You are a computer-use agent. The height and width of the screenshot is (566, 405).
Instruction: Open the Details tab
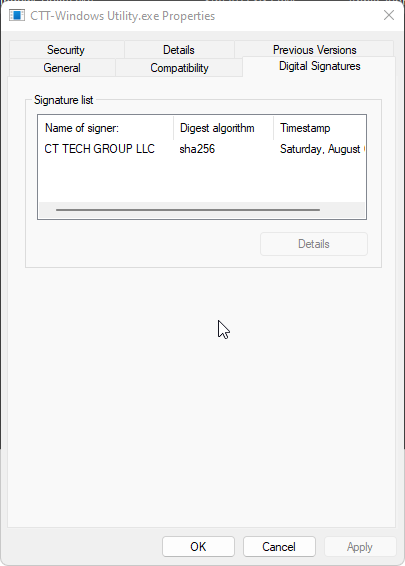click(179, 50)
